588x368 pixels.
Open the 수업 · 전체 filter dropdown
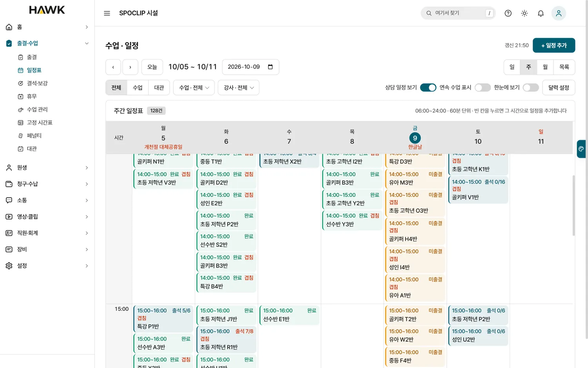coord(194,87)
